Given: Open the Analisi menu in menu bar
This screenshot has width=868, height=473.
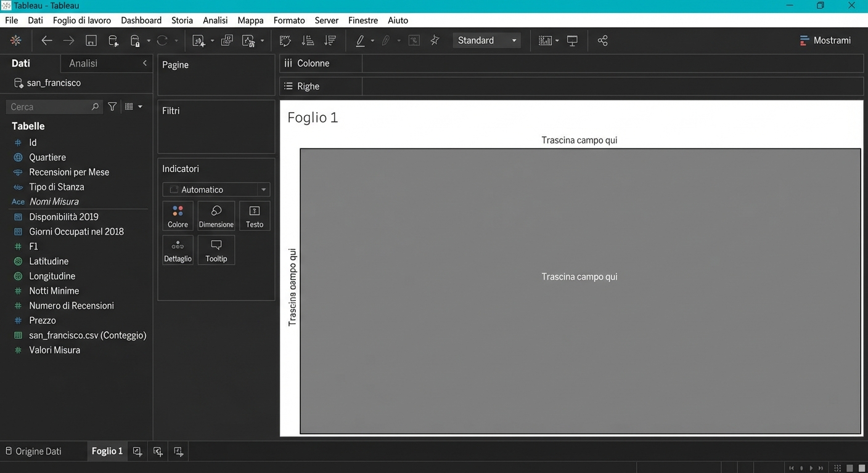Looking at the screenshot, I should [215, 20].
